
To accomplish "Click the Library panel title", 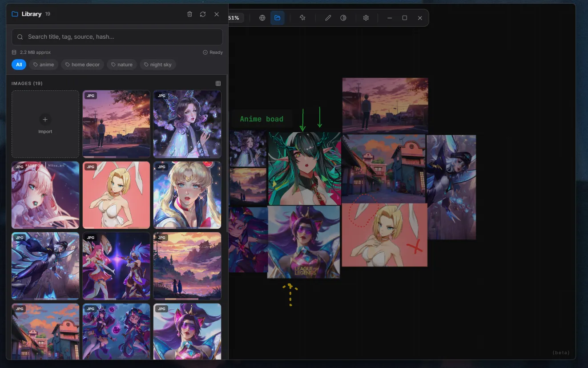I will click(x=31, y=14).
